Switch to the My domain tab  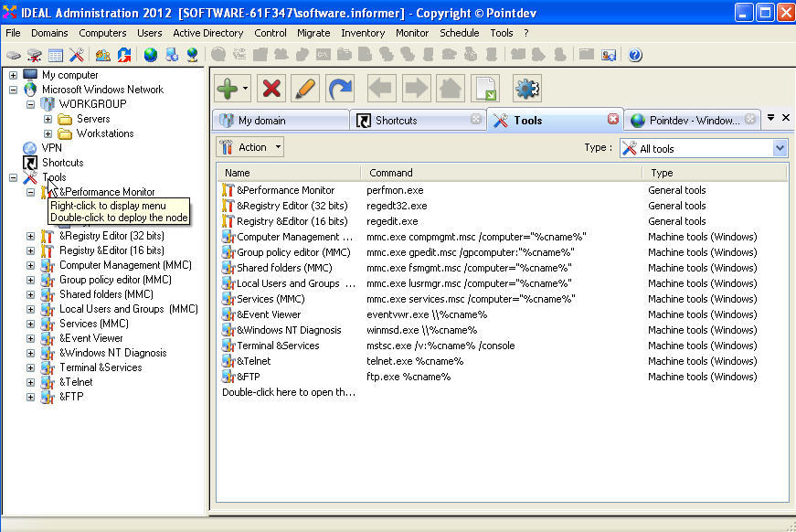(281, 121)
